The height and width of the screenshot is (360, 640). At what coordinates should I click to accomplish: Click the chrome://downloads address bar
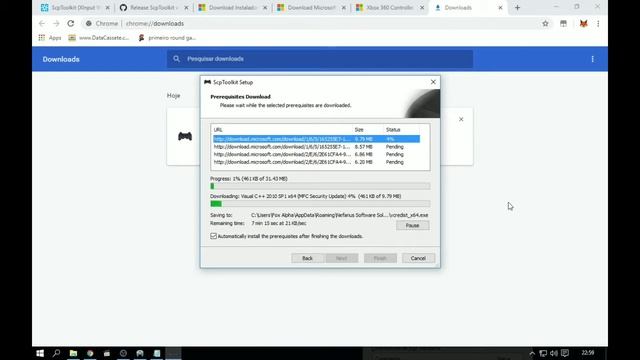coord(310,24)
